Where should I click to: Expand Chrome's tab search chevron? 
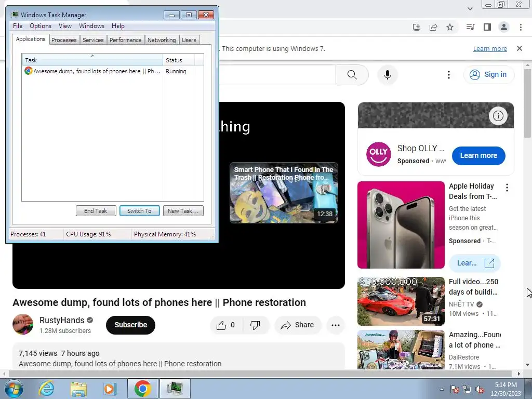(x=470, y=8)
